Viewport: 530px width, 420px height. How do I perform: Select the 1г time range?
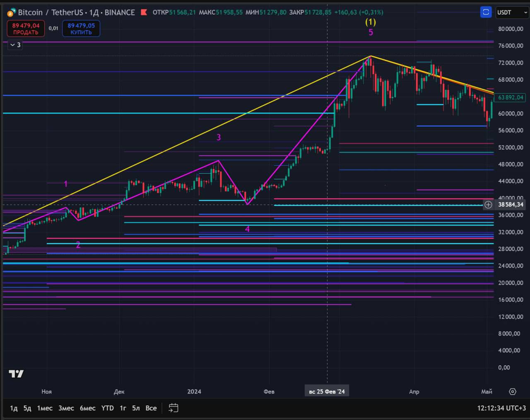point(123,408)
